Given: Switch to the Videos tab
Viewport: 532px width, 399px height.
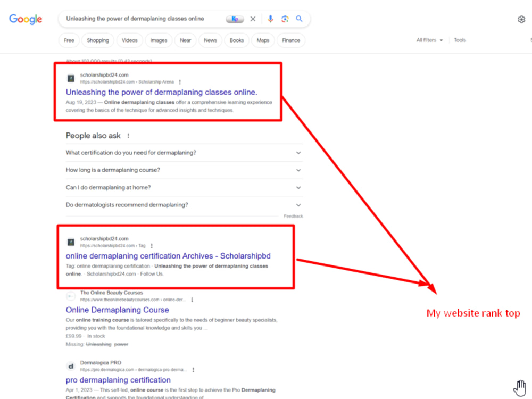Looking at the screenshot, I should [130, 40].
